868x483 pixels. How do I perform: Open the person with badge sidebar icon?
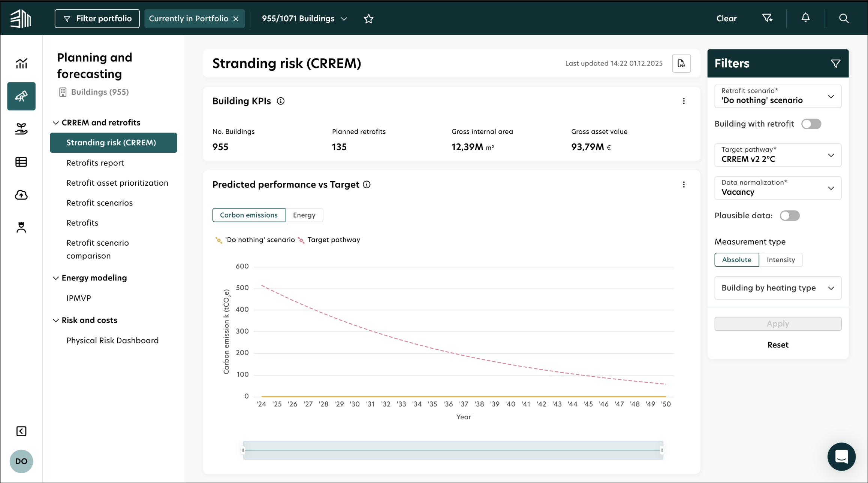click(x=21, y=227)
